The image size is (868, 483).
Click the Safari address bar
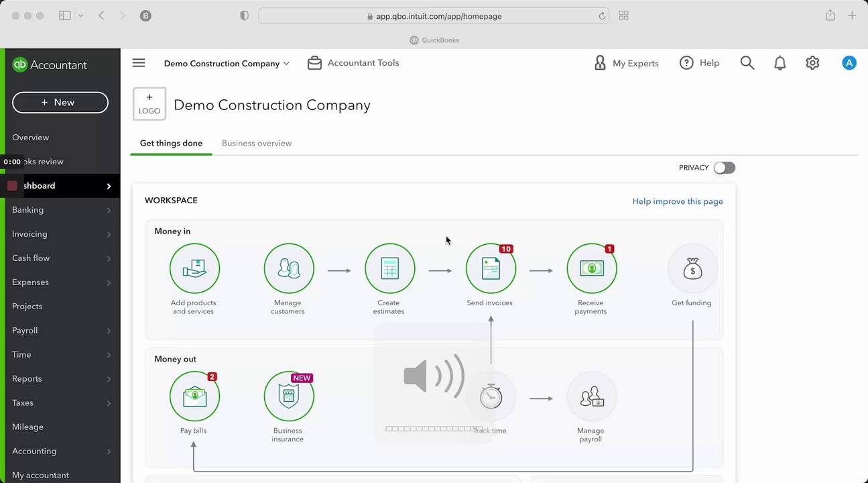pyautogui.click(x=434, y=16)
